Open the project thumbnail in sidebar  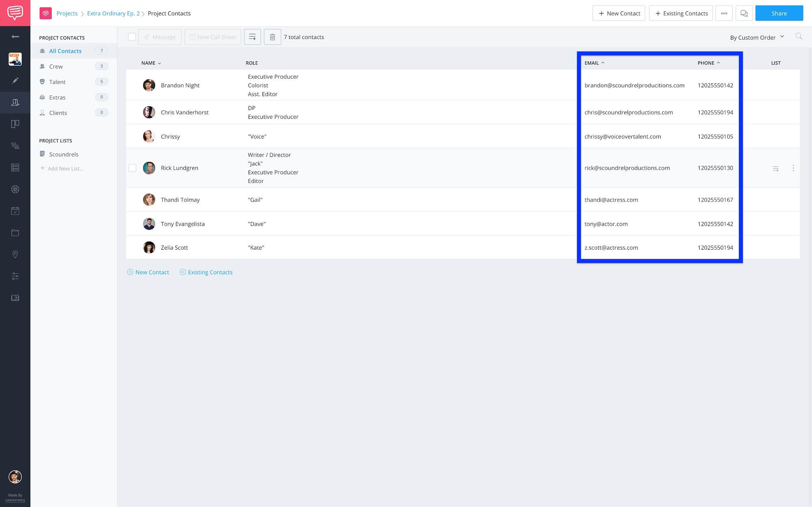click(x=15, y=59)
